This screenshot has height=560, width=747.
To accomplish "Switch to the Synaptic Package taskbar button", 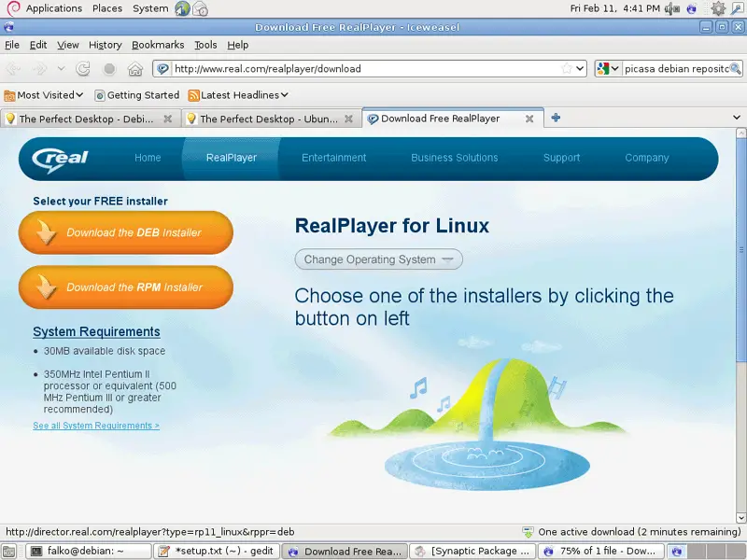I will pos(472,552).
